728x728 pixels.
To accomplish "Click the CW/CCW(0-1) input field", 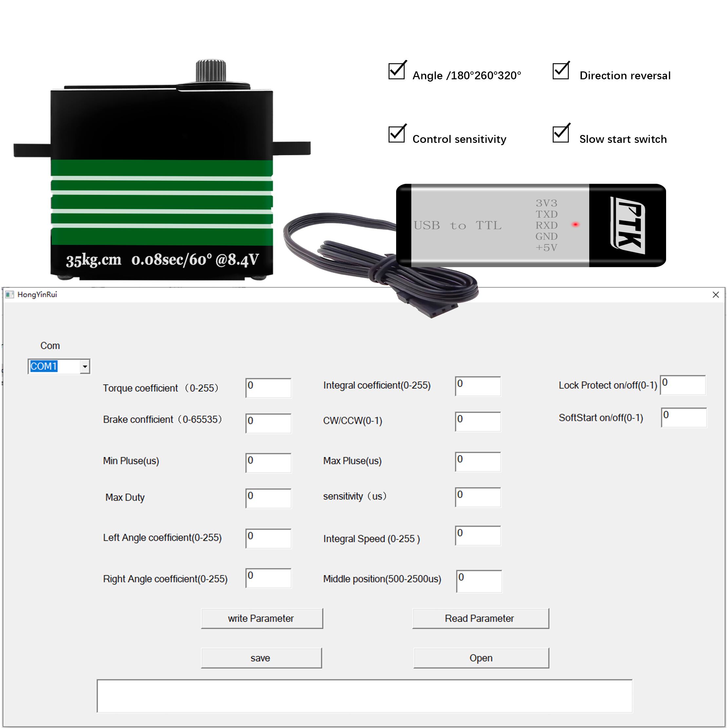I will click(x=478, y=421).
